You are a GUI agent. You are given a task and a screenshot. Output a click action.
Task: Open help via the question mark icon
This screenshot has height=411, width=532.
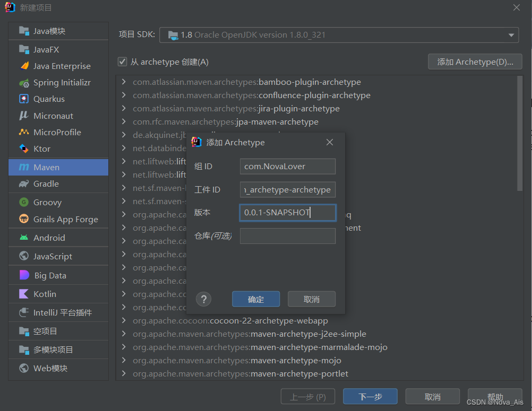tap(203, 299)
